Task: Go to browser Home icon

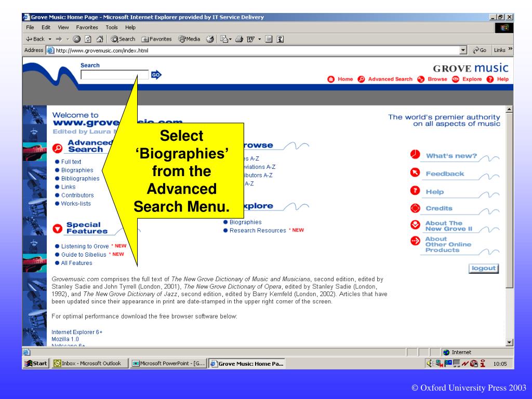Action: point(100,39)
